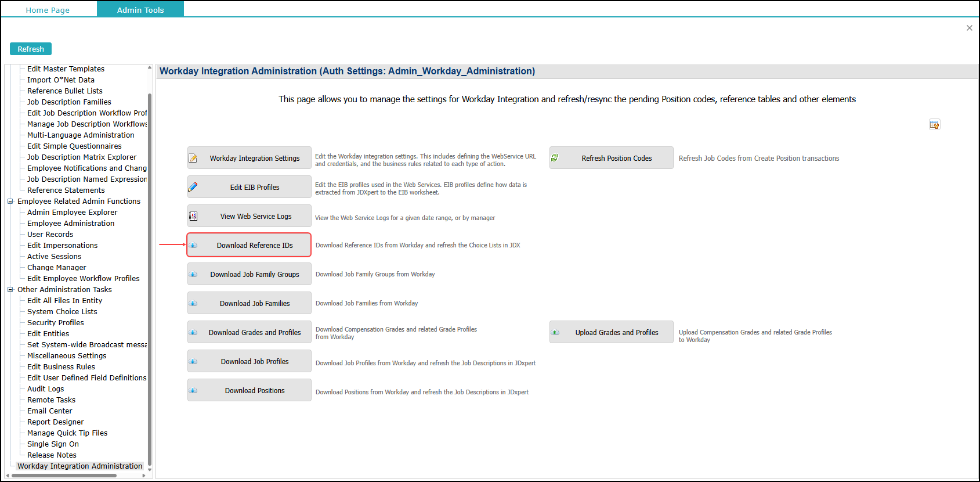Select Change Manager
The image size is (980, 482).
tap(56, 268)
